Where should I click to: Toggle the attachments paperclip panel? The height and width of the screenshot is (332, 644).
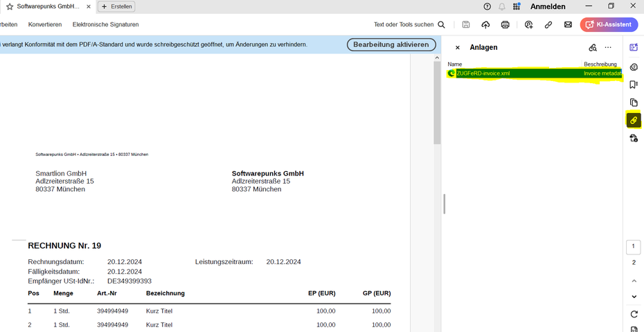(x=634, y=120)
